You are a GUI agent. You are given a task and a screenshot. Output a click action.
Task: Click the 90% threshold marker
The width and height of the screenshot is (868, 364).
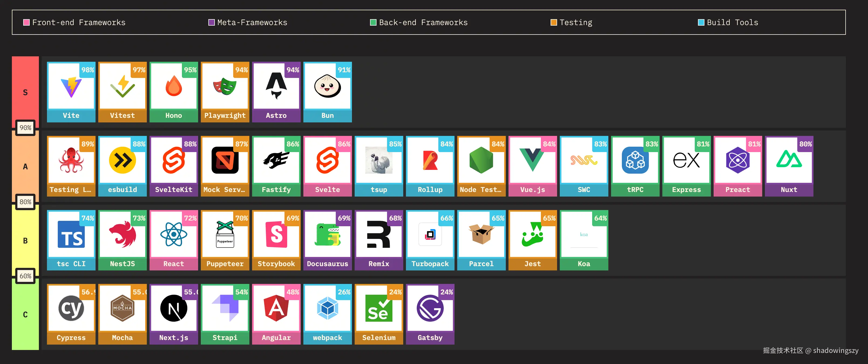click(25, 128)
